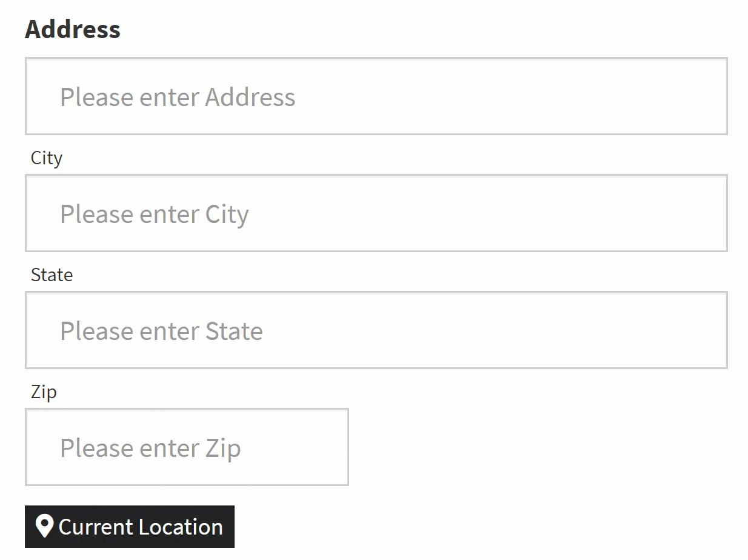The image size is (748, 560).
Task: Click the location marker icon in the black button
Action: click(x=44, y=526)
